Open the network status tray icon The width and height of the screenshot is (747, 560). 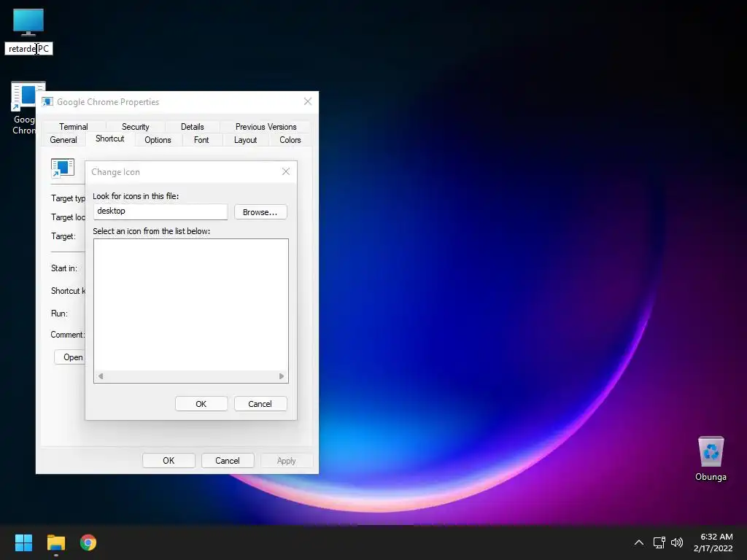coord(659,542)
